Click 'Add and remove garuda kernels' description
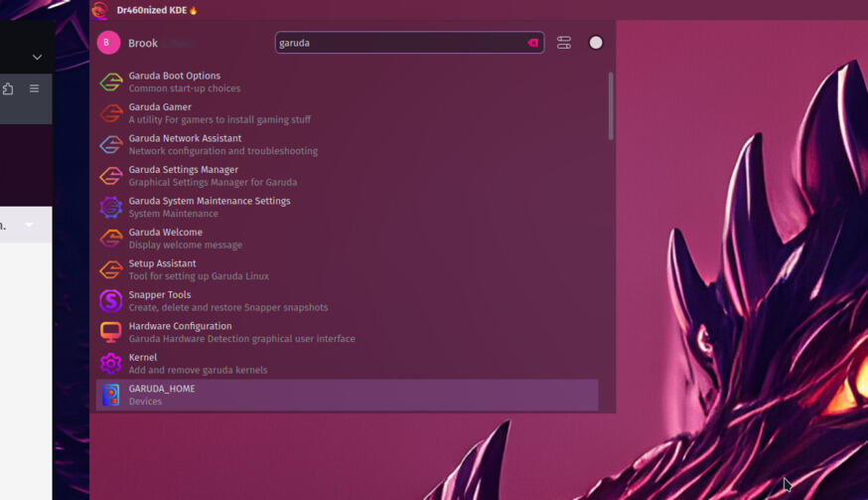The image size is (868, 500). 198,371
